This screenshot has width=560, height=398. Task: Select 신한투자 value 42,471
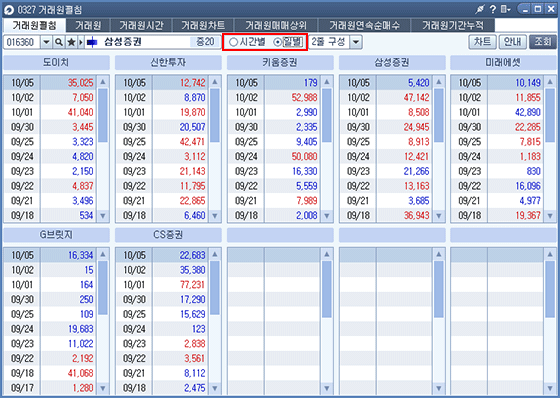point(192,142)
